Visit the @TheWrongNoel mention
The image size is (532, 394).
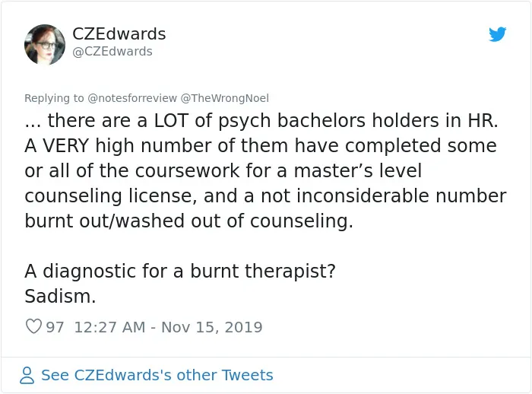(x=225, y=98)
